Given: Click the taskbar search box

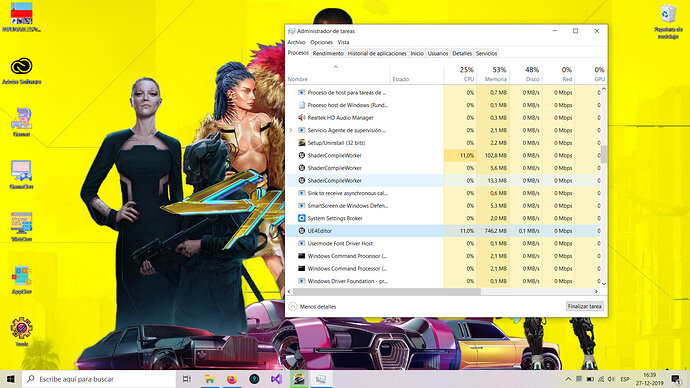Looking at the screenshot, I should pyautogui.click(x=99, y=379).
